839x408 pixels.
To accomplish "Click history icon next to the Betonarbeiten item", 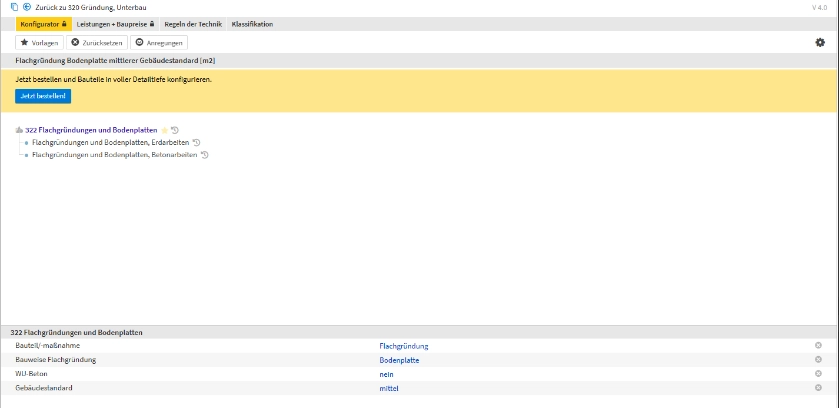I will coord(204,155).
